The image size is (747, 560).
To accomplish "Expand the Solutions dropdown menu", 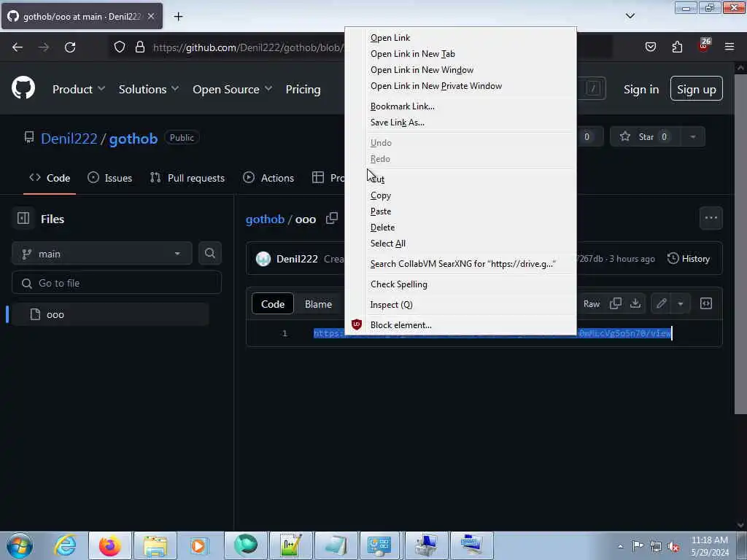I will 149,89.
